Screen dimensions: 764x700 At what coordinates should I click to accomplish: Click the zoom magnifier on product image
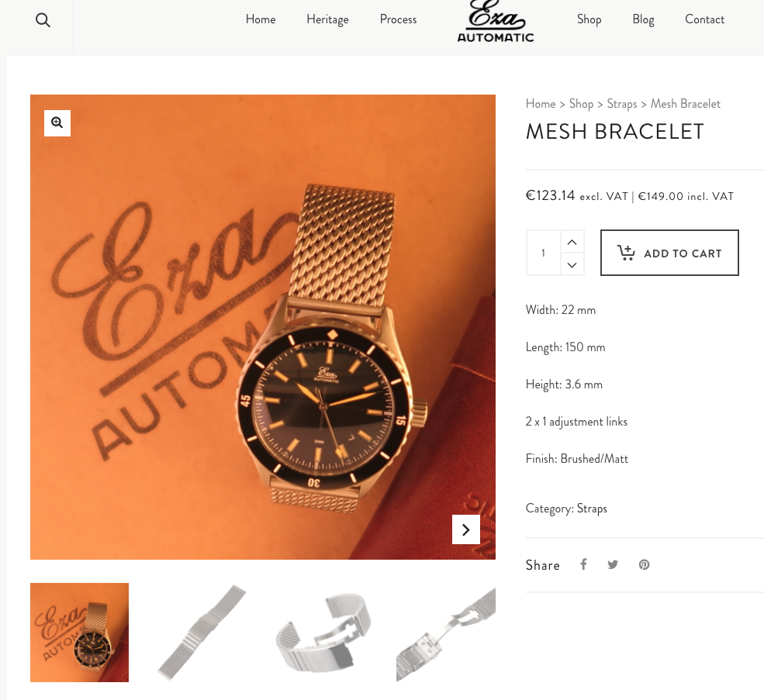[x=57, y=122]
